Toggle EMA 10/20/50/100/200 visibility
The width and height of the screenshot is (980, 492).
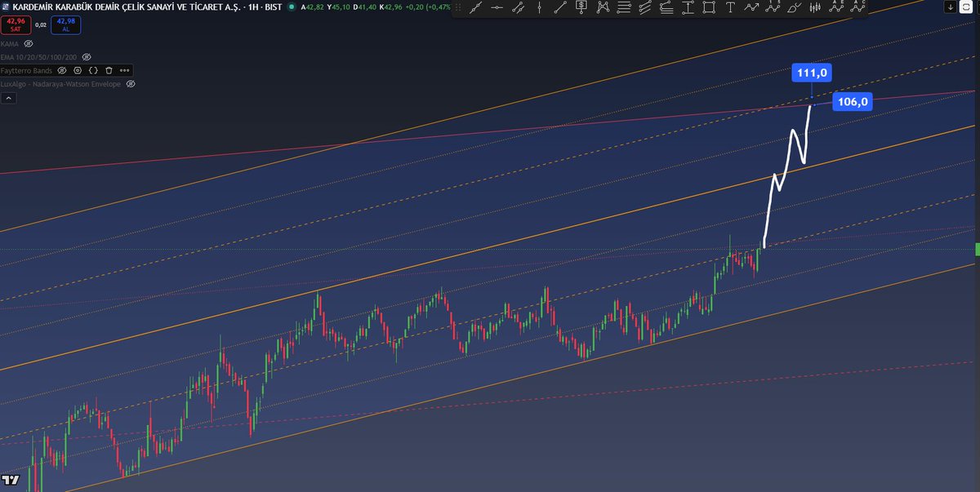click(87, 57)
